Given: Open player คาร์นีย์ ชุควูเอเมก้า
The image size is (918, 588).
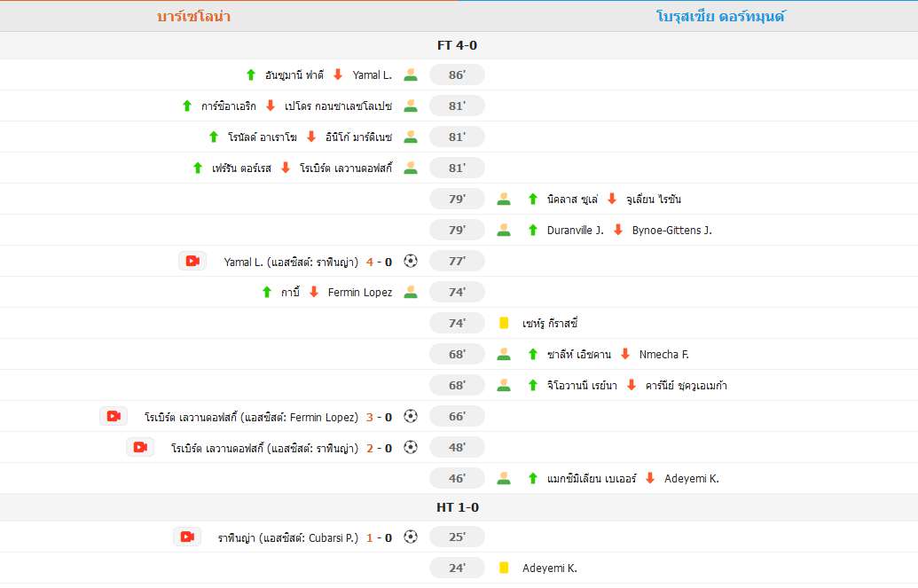Looking at the screenshot, I should point(687,386).
